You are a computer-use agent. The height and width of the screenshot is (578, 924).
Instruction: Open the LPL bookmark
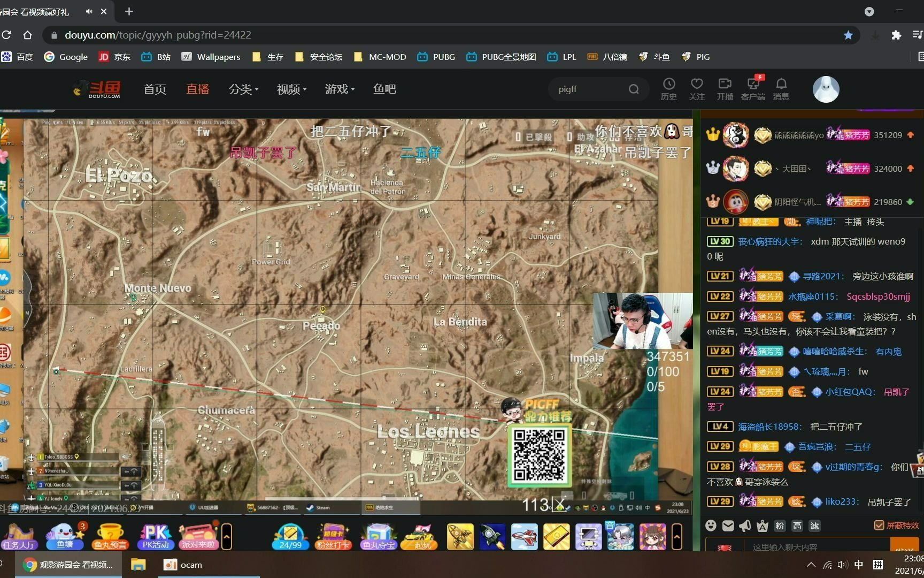[561, 57]
